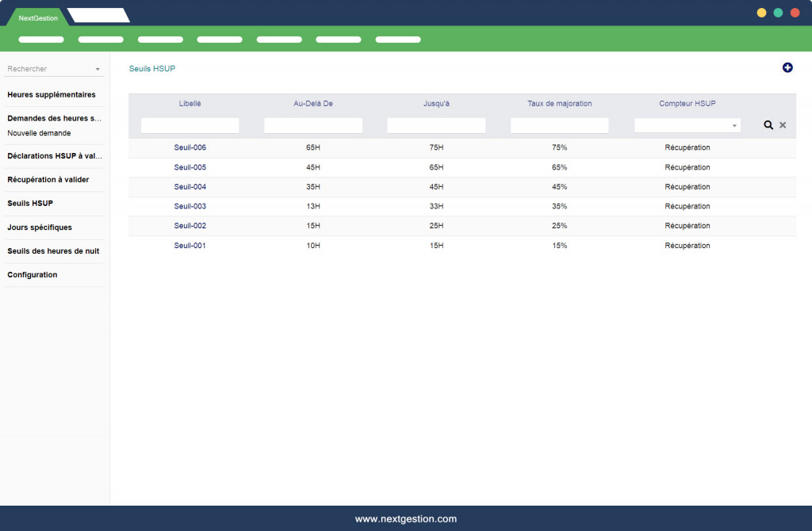Clear filters with the X icon
Image resolution: width=812 pixels, height=531 pixels.
783,125
